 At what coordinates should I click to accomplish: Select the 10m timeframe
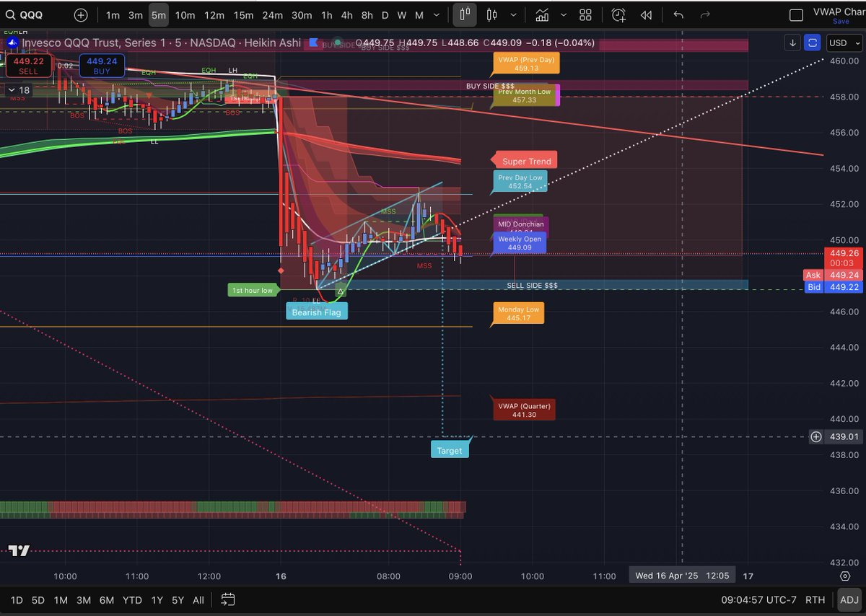(185, 15)
